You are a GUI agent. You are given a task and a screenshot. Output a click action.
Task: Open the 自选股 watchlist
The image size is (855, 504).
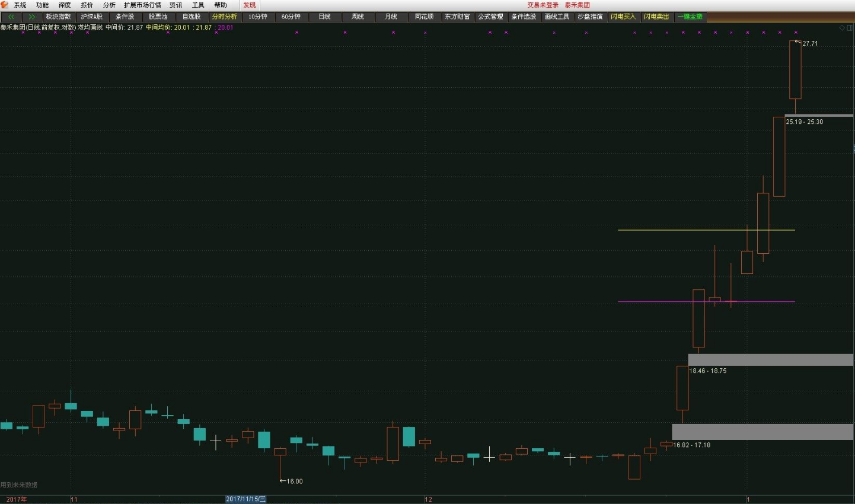coord(191,17)
